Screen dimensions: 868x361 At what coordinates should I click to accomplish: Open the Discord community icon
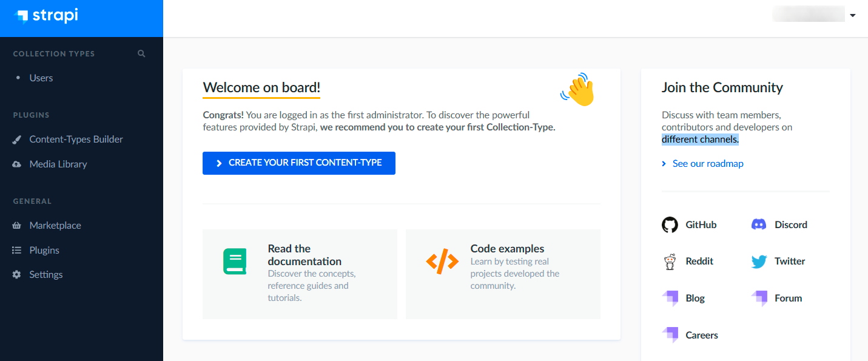click(x=759, y=225)
